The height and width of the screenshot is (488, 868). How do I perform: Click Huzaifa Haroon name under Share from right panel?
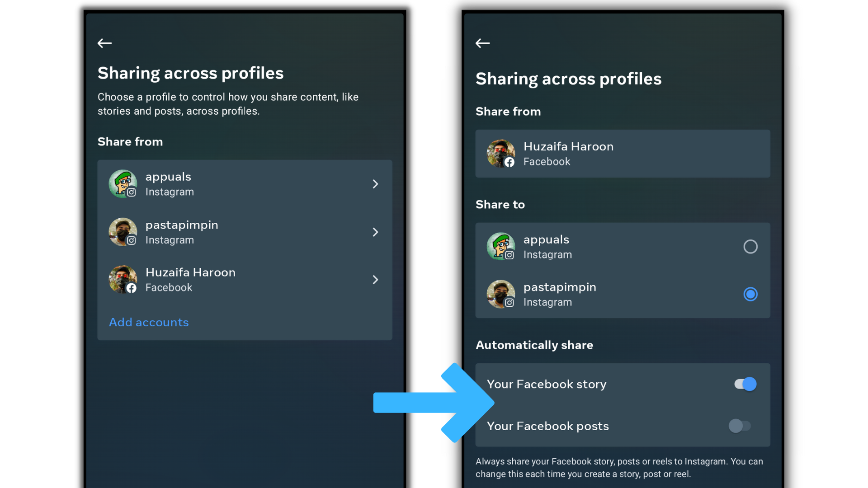(568, 146)
